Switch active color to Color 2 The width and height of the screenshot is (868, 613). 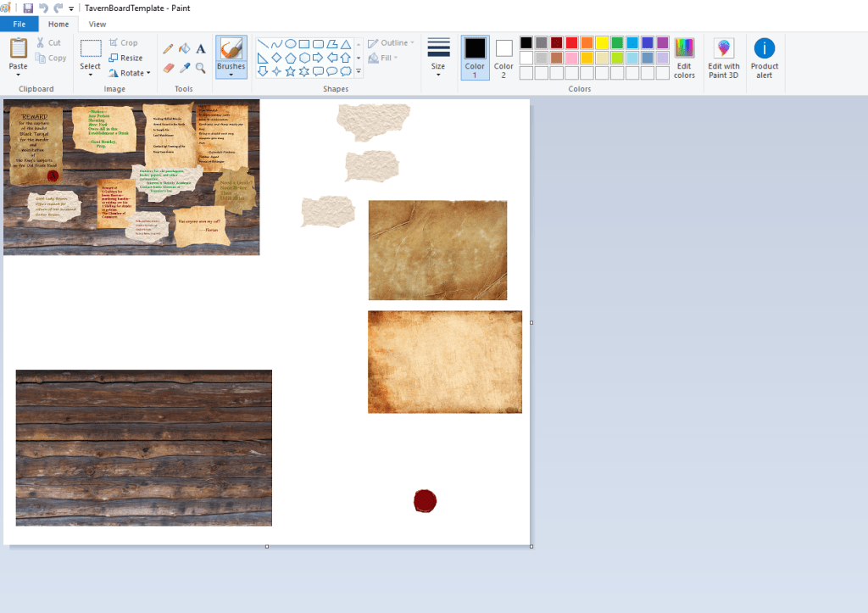(x=504, y=58)
